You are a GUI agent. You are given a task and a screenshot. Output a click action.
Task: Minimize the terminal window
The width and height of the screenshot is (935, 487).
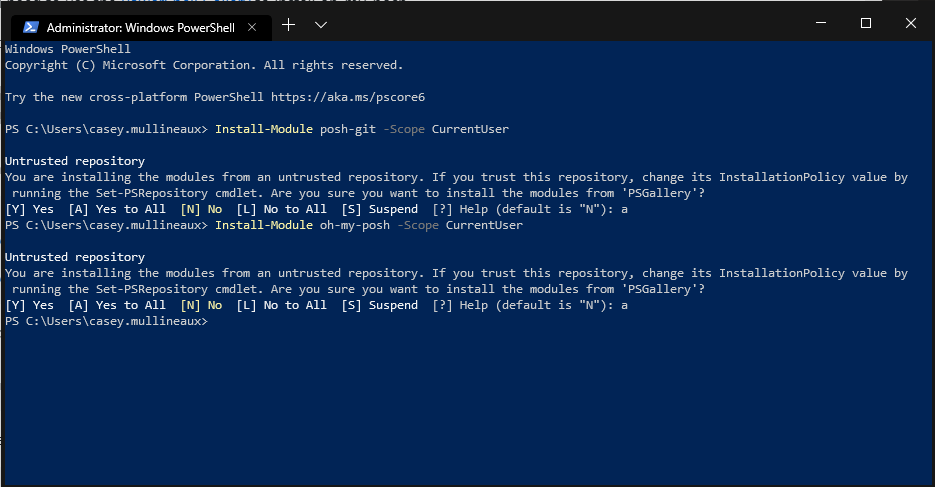click(x=820, y=23)
